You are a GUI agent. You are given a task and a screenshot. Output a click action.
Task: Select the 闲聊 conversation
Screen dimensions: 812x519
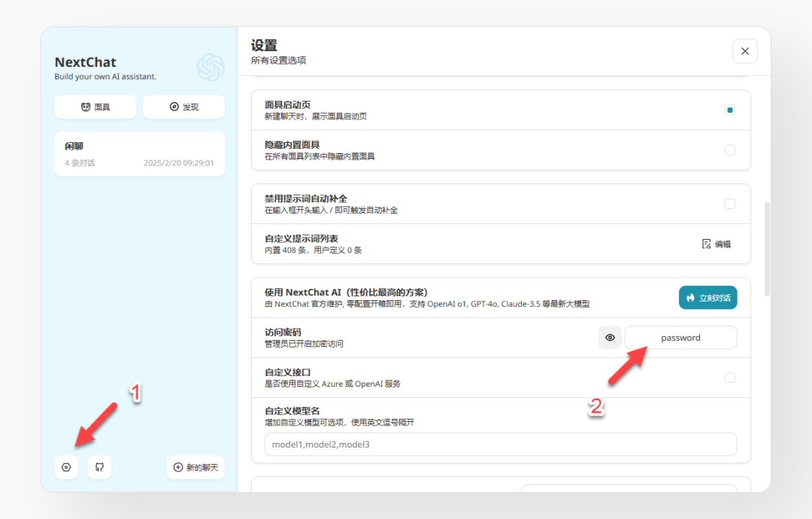[x=139, y=154]
